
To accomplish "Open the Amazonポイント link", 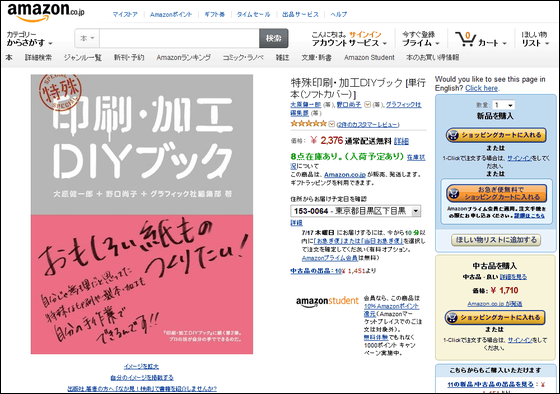I will (x=171, y=14).
